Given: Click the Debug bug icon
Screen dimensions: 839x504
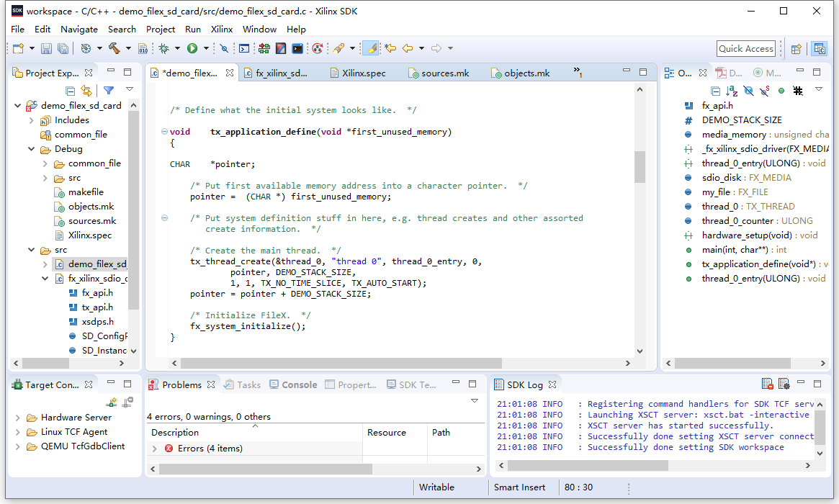Looking at the screenshot, I should (163, 49).
